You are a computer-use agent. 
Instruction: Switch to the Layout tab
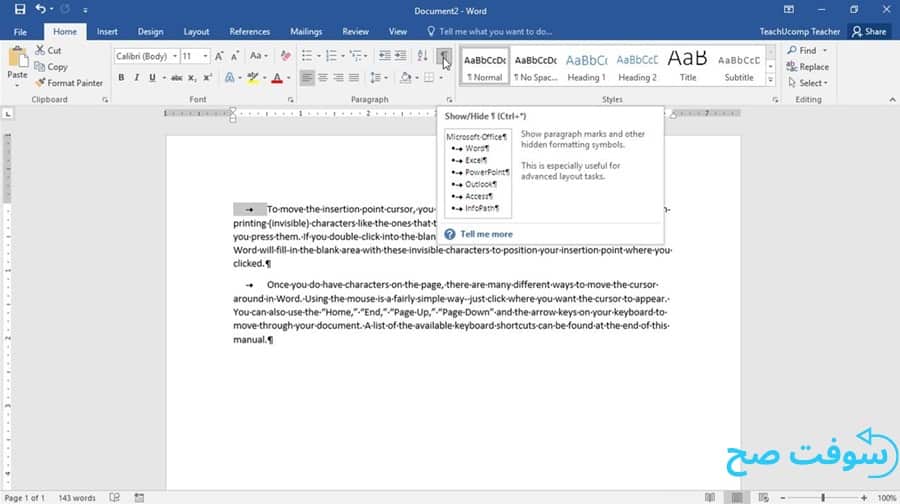[x=196, y=32]
